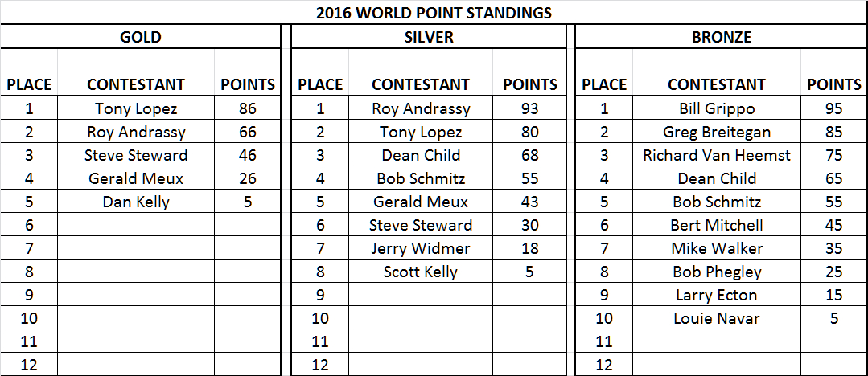
Task: Select the GOLD section header cell
Action: click(141, 37)
